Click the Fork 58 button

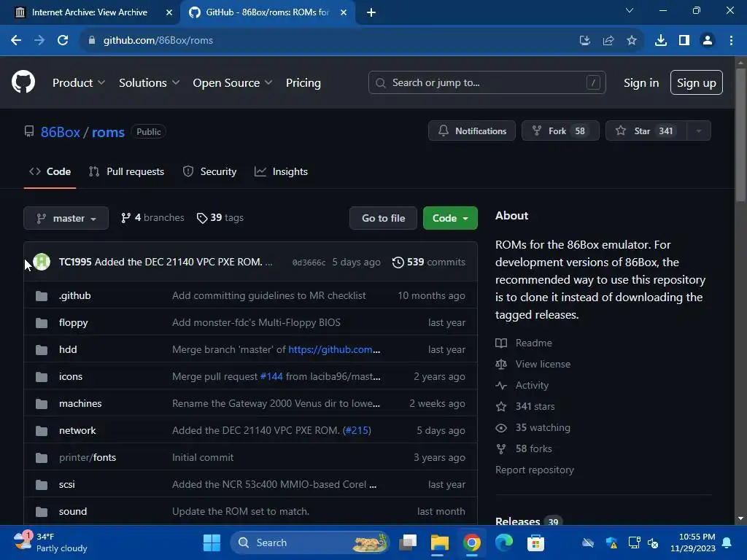pyautogui.click(x=560, y=131)
